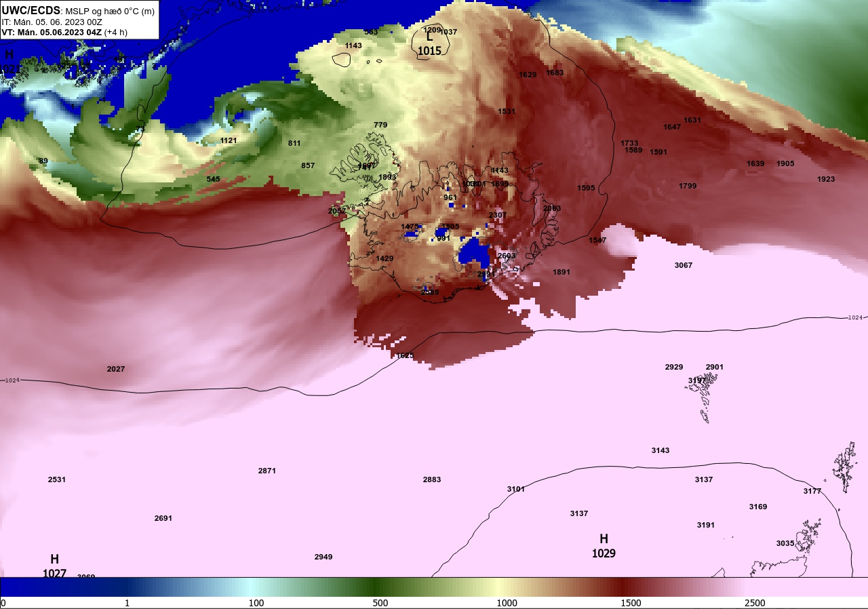Screen dimensions: 868x609
Task: Click the 500 tick label on colour scale
Action: pos(380,603)
